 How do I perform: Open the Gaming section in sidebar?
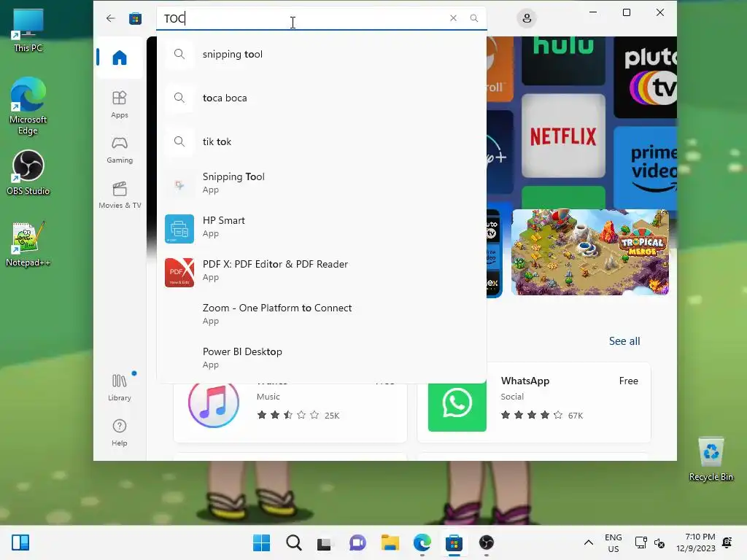point(120,149)
